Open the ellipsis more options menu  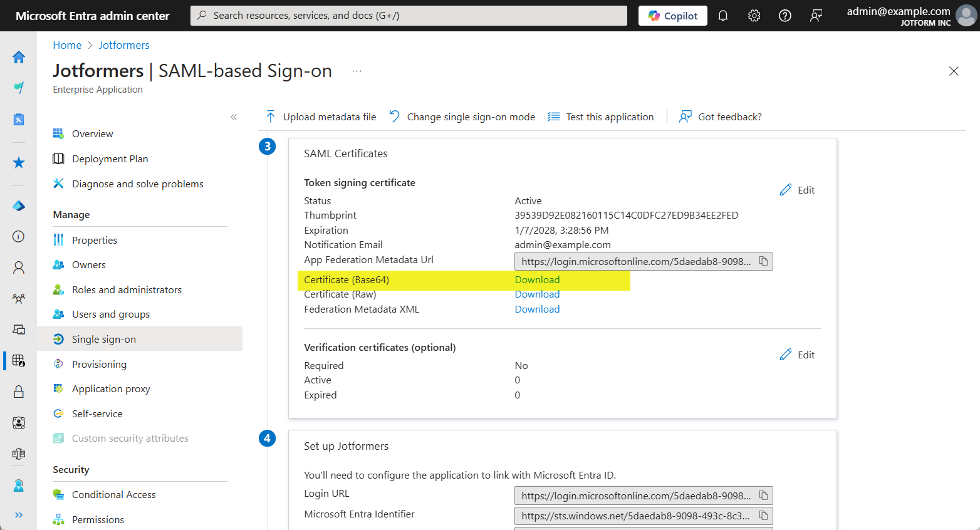point(357,71)
